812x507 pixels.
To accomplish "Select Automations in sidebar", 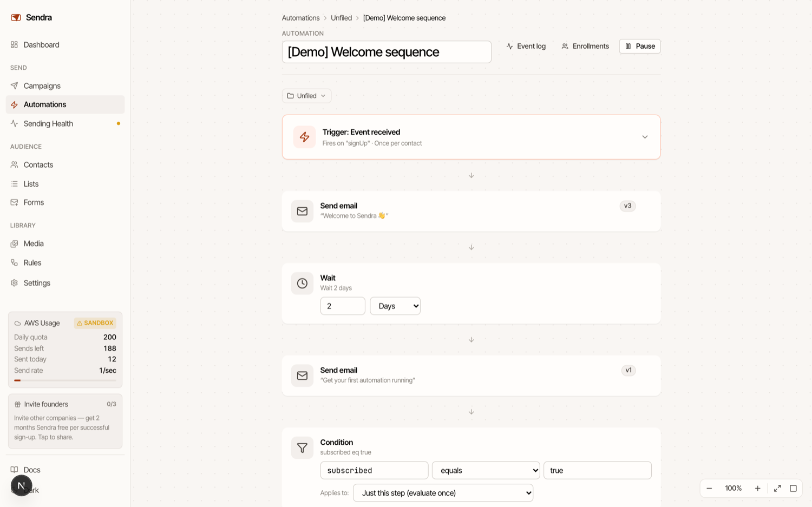I will 65,104.
